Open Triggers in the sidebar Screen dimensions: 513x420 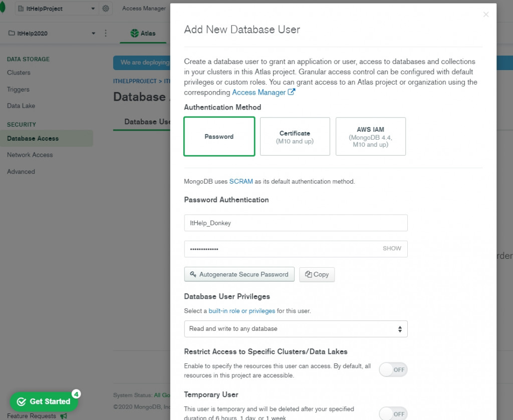19,89
